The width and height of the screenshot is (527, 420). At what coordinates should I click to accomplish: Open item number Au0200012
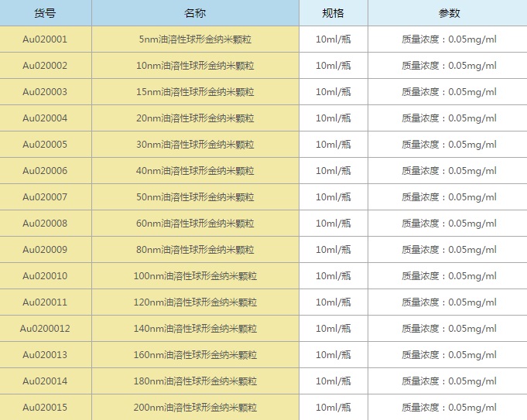pos(45,329)
